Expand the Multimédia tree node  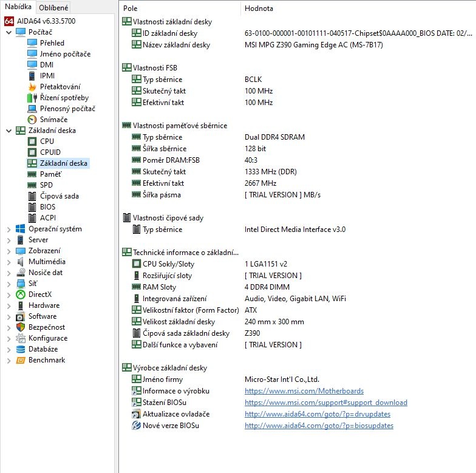tap(8, 262)
